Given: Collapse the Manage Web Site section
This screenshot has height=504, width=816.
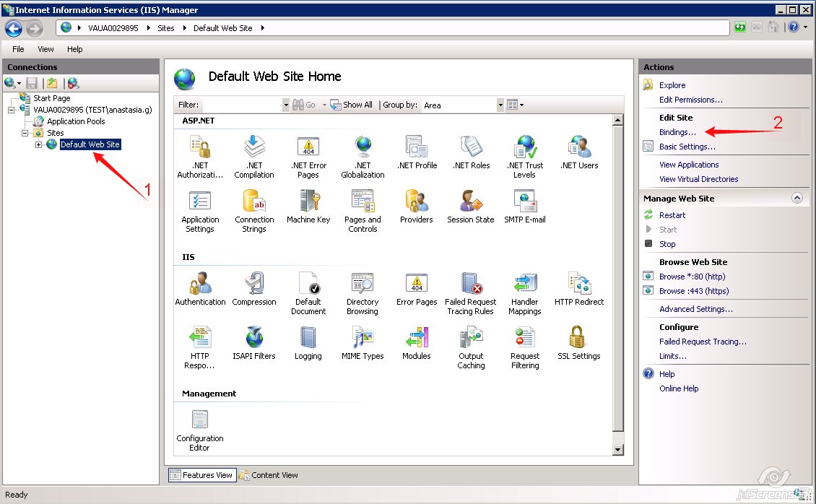Looking at the screenshot, I should [797, 197].
